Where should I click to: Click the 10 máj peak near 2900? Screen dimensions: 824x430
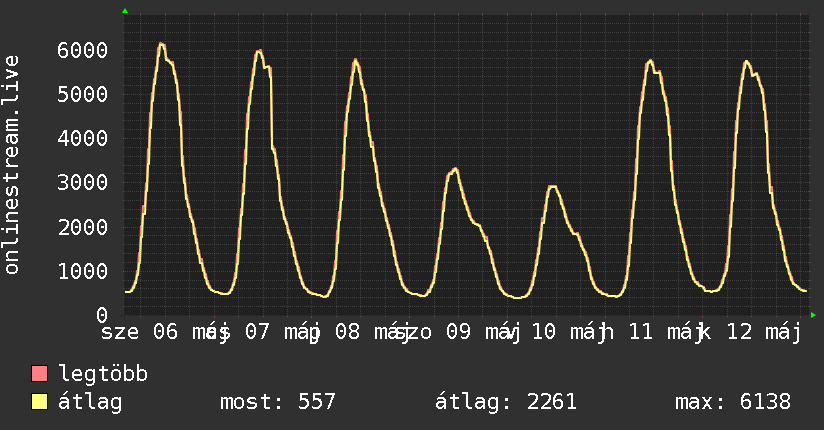(x=552, y=187)
